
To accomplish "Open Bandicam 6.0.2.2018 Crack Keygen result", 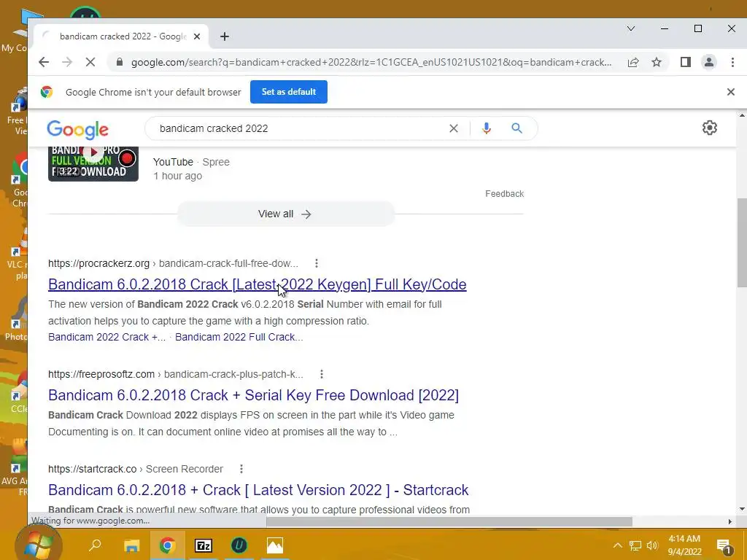I will tap(258, 284).
